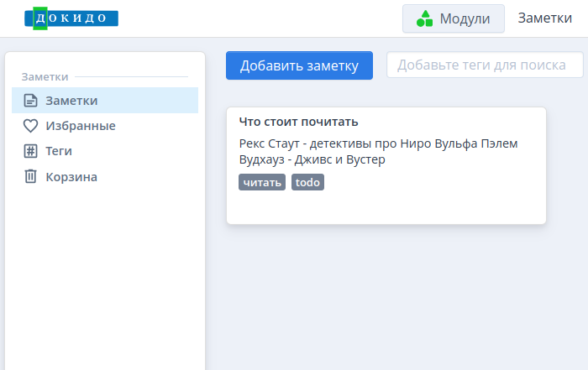Screen dimensions: 588x370
Task: Select Заметки in the top navigation
Action: [544, 18]
